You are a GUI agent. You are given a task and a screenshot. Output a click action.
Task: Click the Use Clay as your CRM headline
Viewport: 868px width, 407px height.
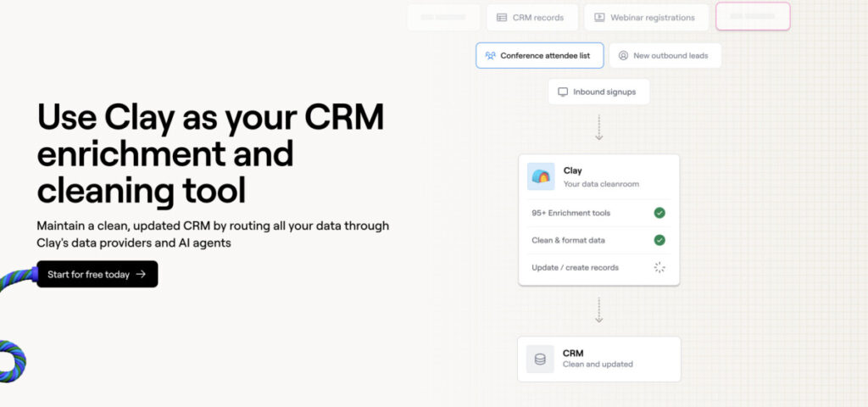[210, 153]
